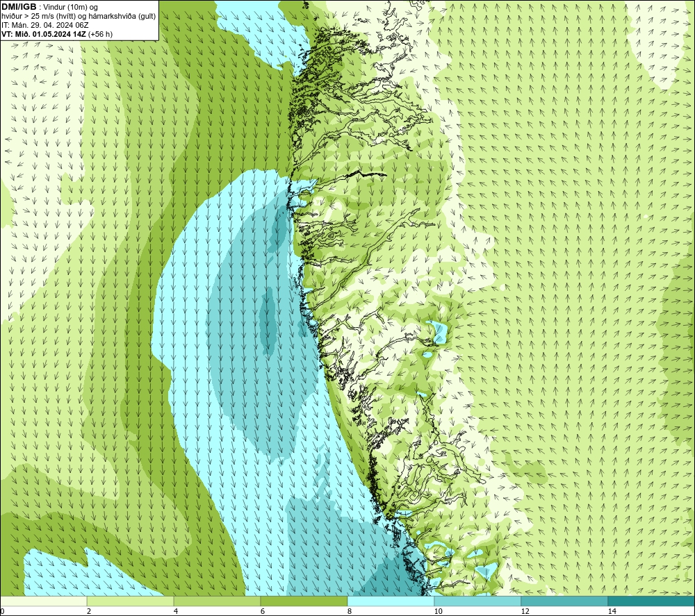The width and height of the screenshot is (695, 616).
Task: Click the legend value label '14'
Action: (612, 611)
